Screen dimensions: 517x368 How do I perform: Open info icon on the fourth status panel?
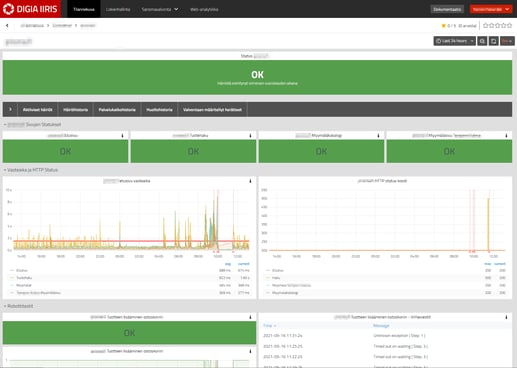pyautogui.click(x=506, y=135)
